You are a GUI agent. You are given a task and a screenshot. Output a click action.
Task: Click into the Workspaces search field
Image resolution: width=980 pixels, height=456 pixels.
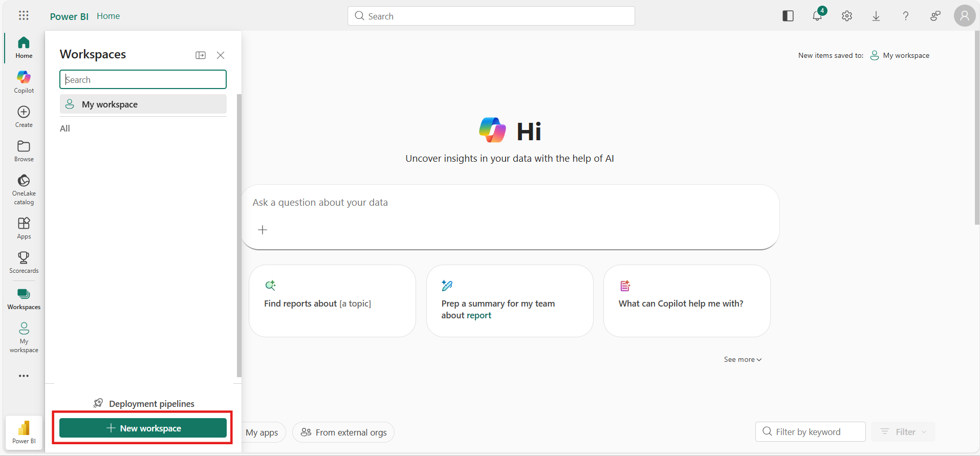143,79
